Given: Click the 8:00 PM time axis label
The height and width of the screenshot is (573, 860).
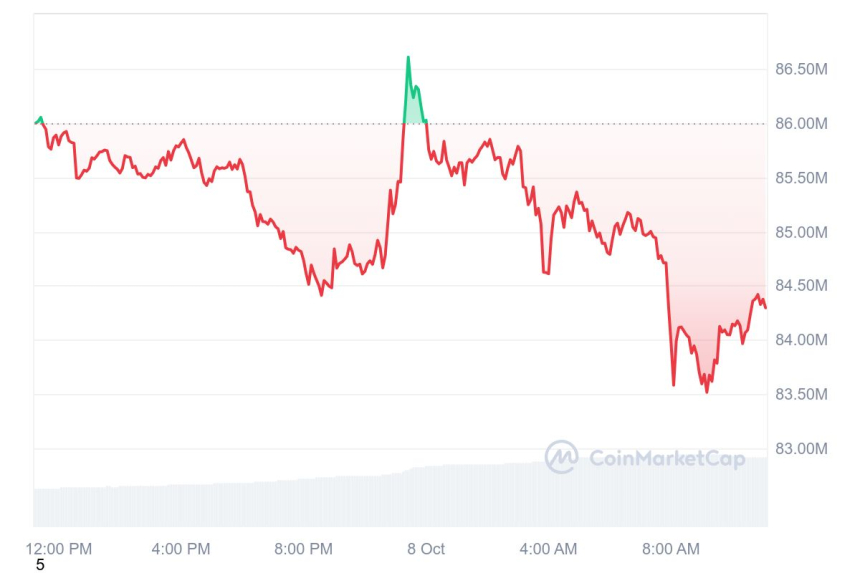Looking at the screenshot, I should (302, 548).
